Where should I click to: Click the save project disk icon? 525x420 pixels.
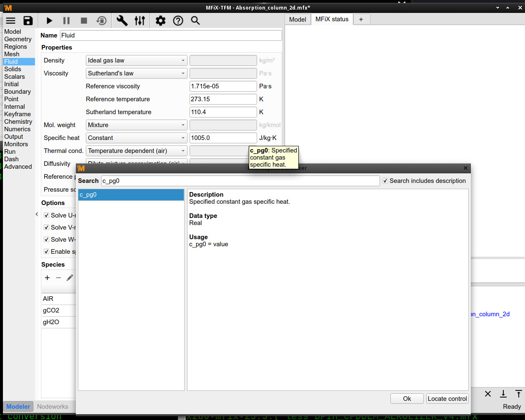coord(28,21)
